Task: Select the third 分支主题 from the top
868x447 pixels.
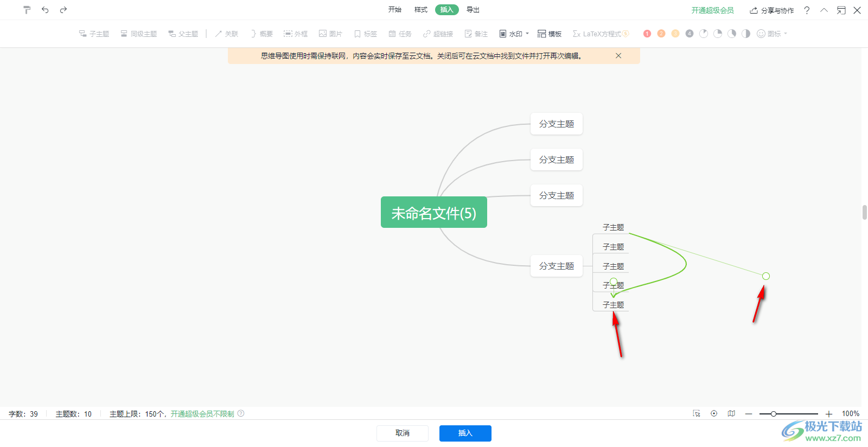Action: [557, 195]
